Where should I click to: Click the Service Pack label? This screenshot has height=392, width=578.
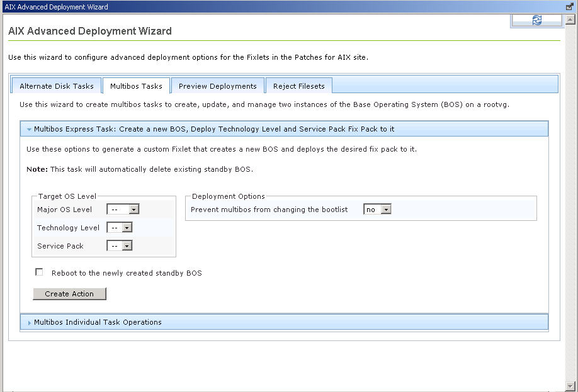(x=60, y=246)
